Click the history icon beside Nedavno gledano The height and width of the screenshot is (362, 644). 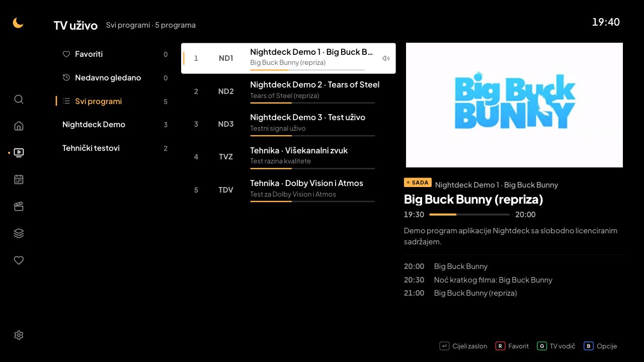click(66, 77)
